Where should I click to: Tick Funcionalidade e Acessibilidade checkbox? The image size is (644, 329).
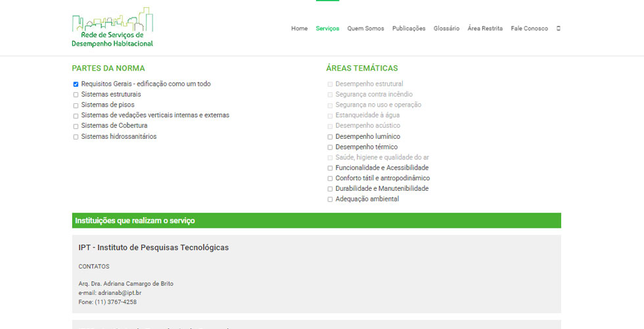coord(330,168)
